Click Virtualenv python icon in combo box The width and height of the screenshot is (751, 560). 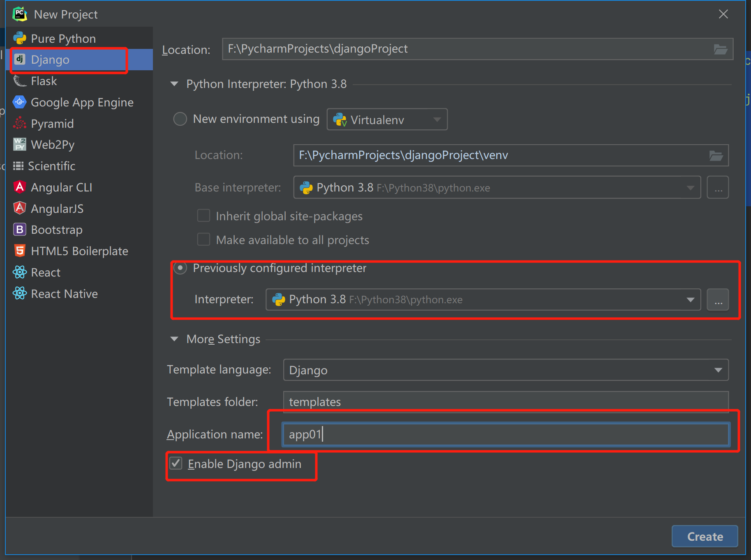coord(340,120)
